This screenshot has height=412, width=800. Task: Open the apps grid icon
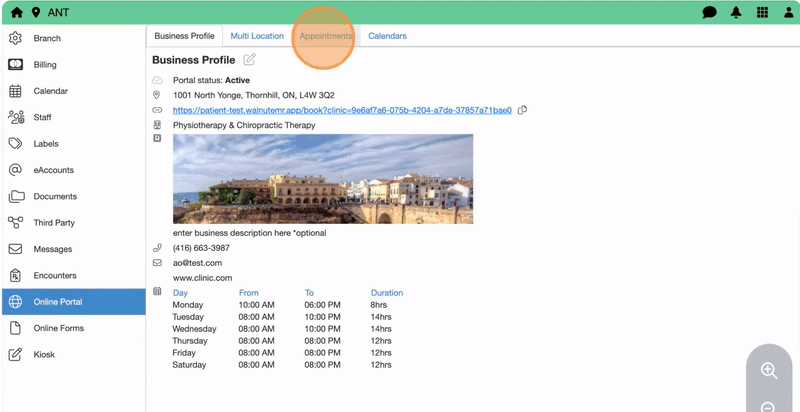click(x=762, y=13)
